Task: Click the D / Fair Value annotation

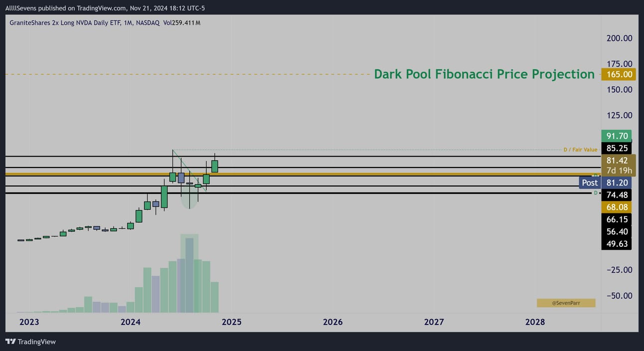Action: point(580,150)
